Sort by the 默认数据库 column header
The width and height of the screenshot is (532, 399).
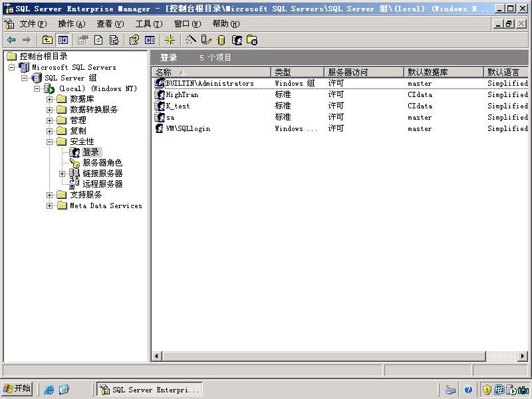point(444,72)
